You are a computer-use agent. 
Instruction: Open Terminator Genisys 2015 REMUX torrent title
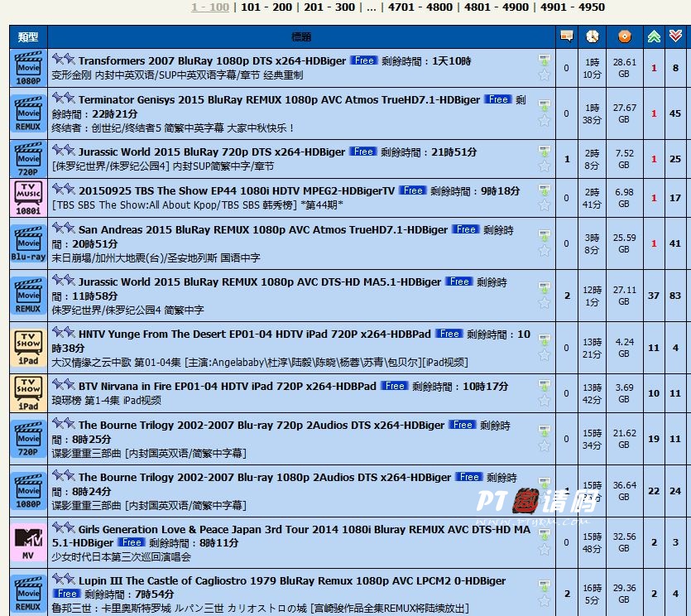click(x=279, y=99)
